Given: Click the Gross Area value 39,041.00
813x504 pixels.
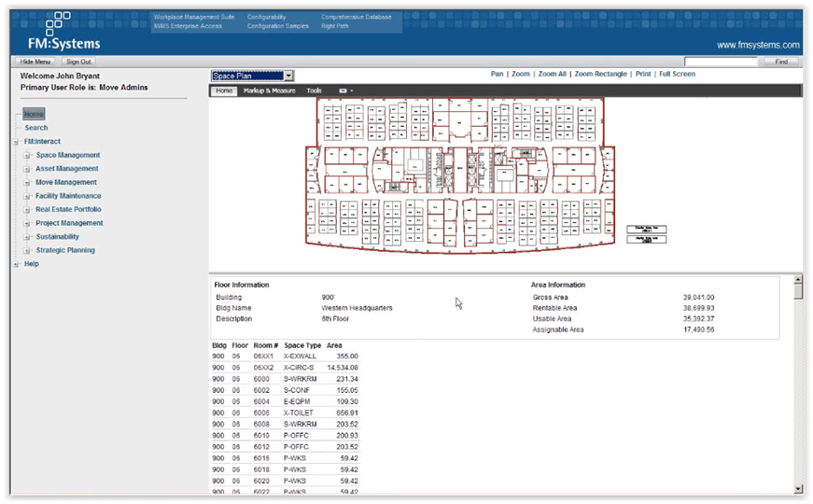Looking at the screenshot, I should [698, 298].
